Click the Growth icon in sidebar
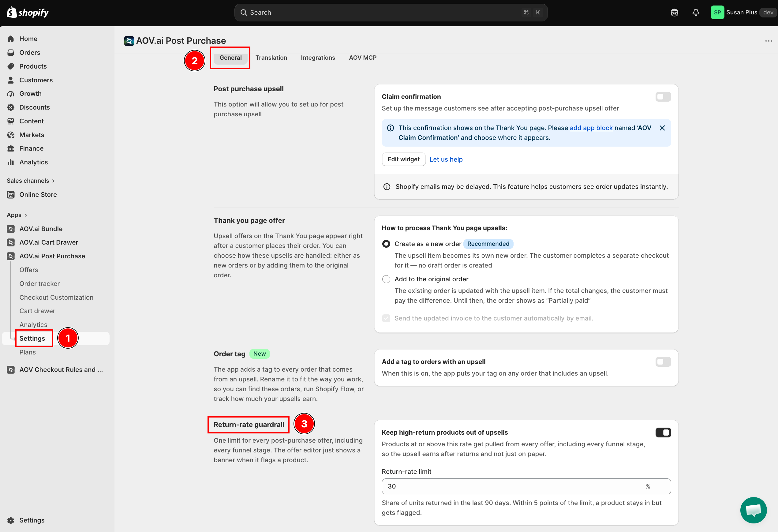This screenshot has width=778, height=532. coord(11,94)
